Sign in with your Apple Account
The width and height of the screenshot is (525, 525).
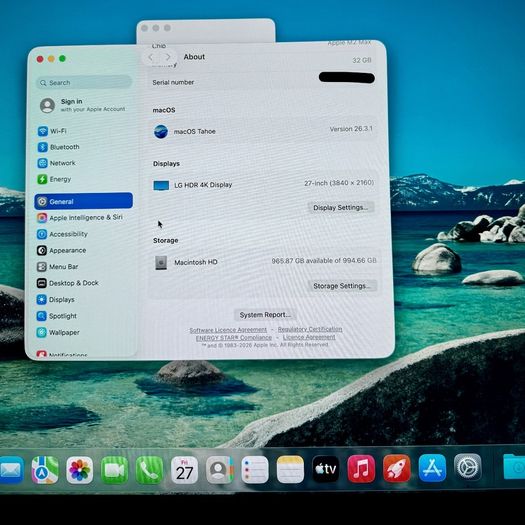click(x=83, y=105)
